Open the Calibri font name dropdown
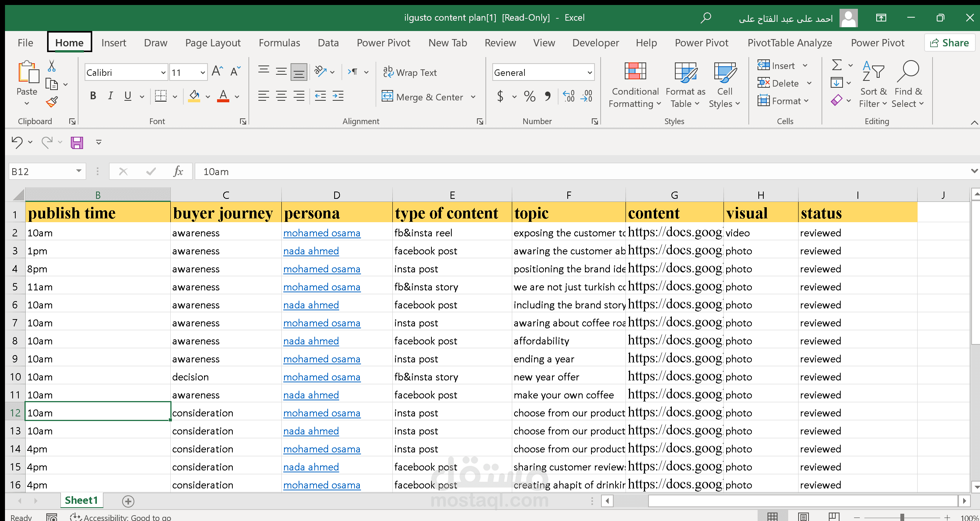 point(163,72)
